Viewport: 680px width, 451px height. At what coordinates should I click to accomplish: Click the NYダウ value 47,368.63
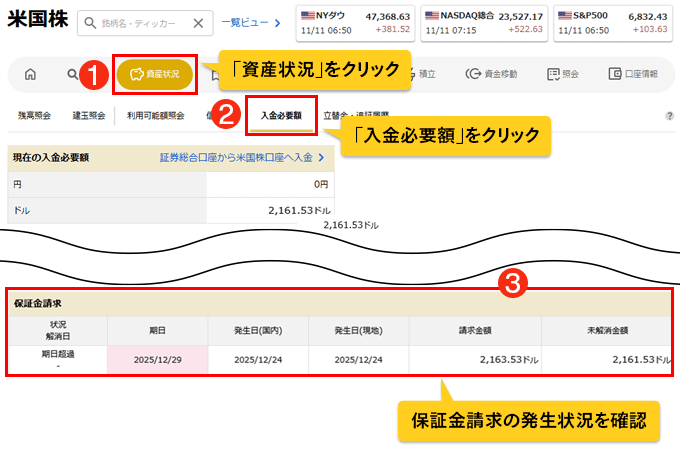pyautogui.click(x=388, y=16)
